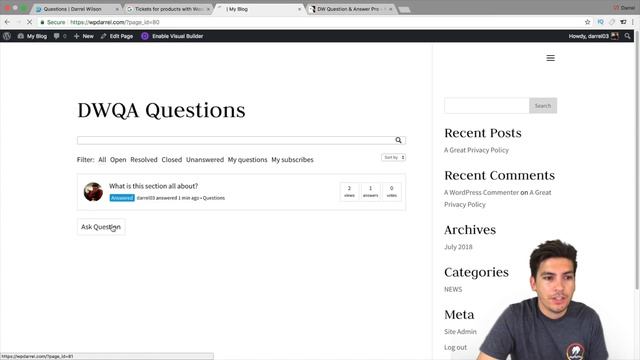Click the 1 answers counter
The image size is (640, 360).
pos(370,191)
